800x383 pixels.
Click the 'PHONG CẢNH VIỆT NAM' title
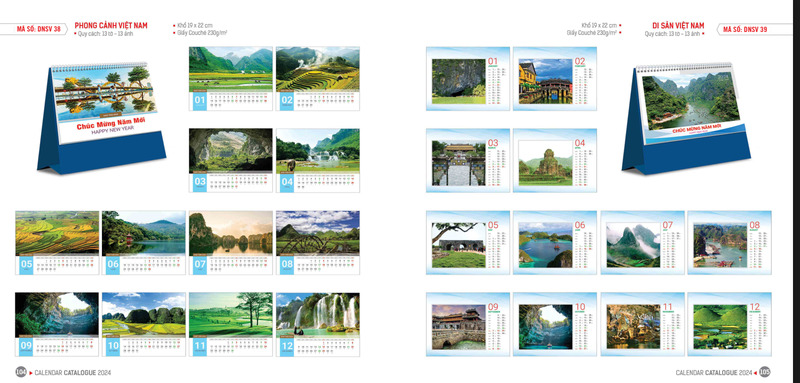(111, 25)
